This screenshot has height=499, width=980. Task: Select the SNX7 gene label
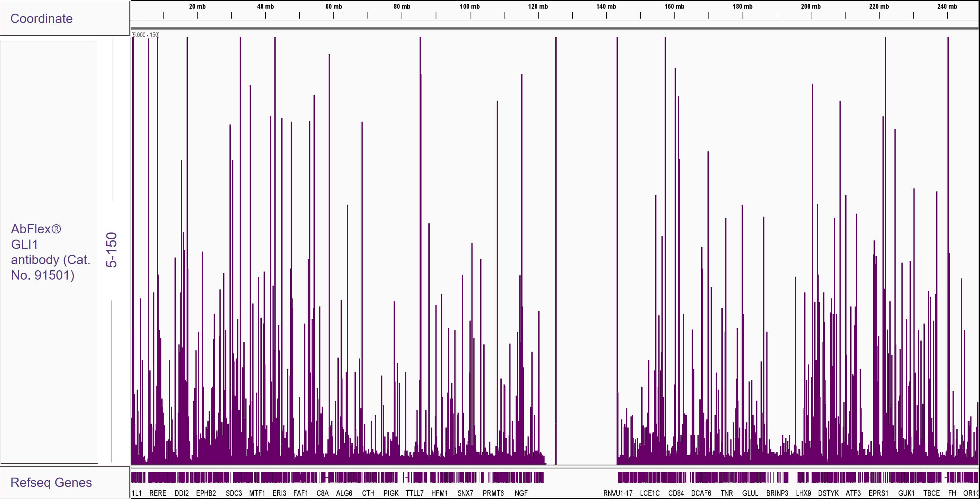coord(465,493)
